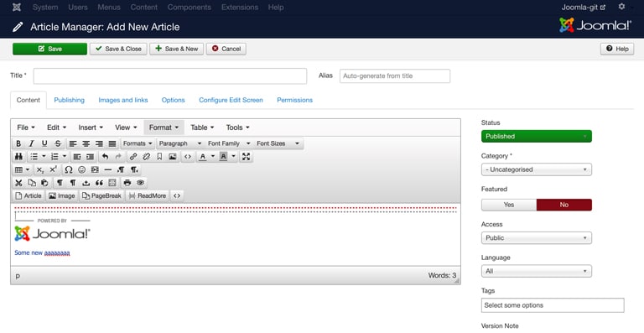
Task: Align text to the right
Action: [99, 143]
